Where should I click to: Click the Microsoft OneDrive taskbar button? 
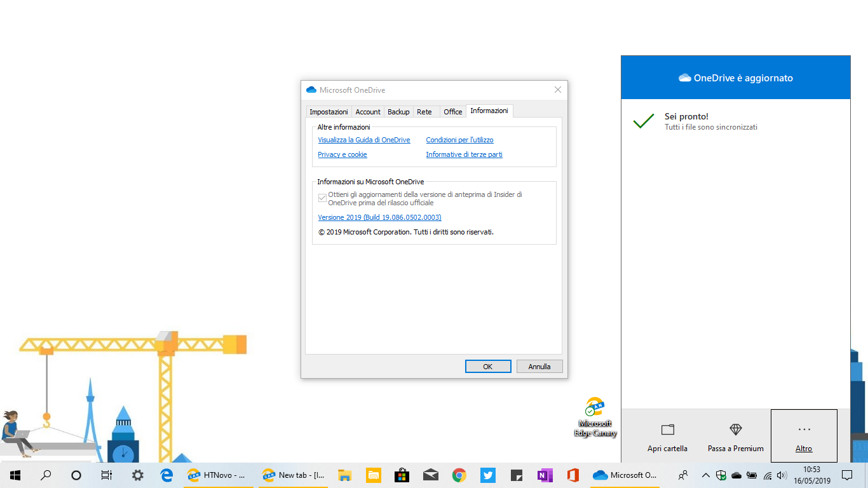625,475
